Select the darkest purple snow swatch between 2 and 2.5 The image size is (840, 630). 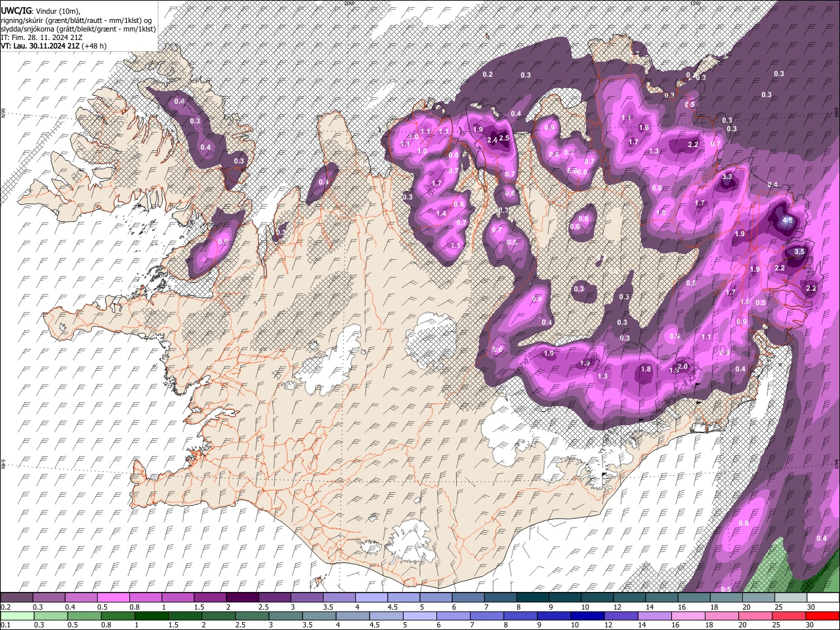coord(241,598)
